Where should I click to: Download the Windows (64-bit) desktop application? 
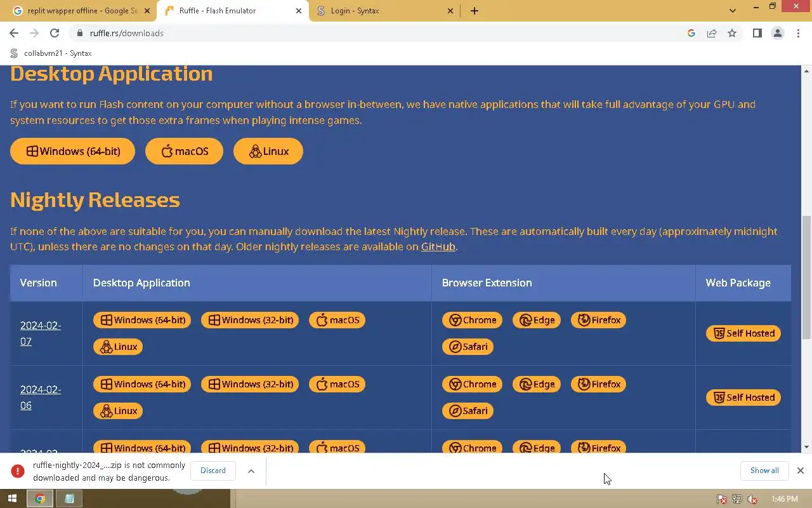72,151
